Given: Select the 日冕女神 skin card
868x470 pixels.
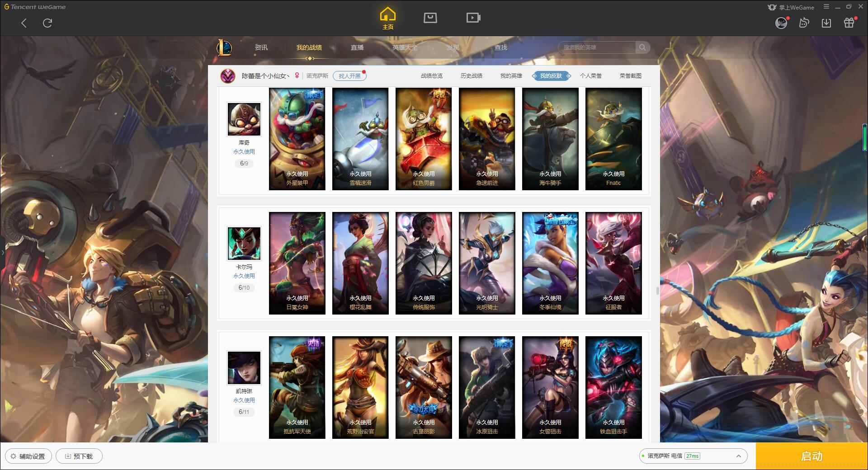Looking at the screenshot, I should pyautogui.click(x=297, y=263).
